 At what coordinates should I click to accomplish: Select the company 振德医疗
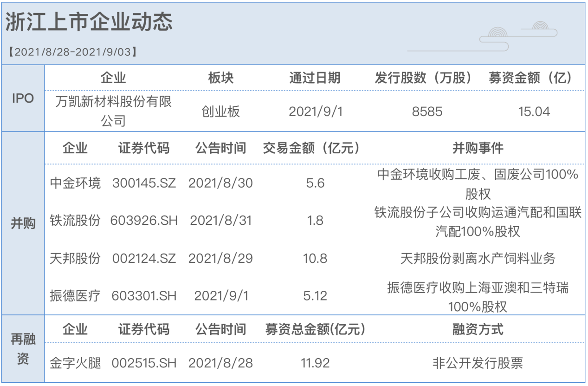pos(75,296)
